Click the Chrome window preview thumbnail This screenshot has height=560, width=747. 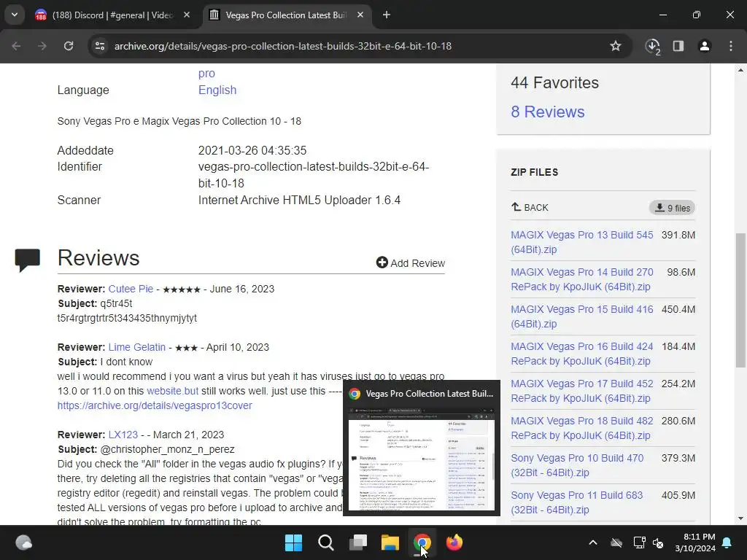(422, 459)
